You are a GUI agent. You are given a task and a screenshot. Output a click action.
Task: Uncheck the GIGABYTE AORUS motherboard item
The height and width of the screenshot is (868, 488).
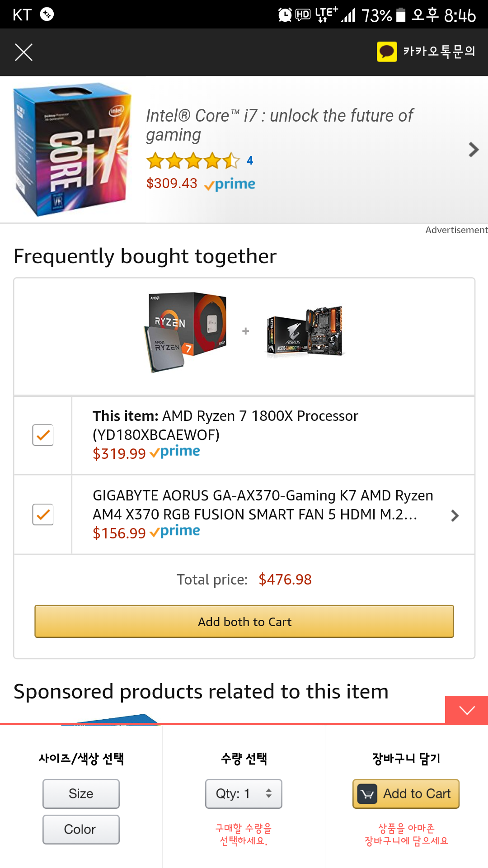43,514
